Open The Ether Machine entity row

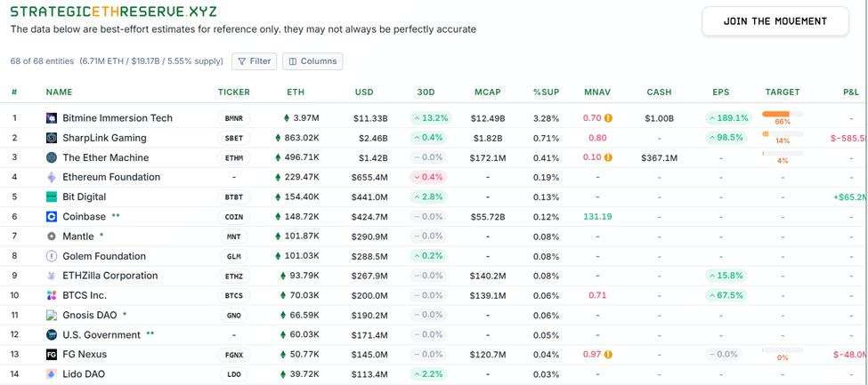[x=105, y=157]
